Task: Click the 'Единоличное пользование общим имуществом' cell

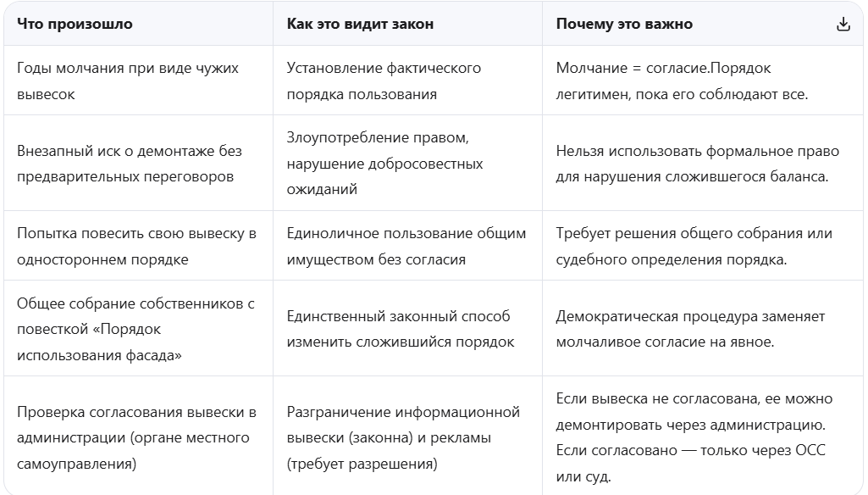Action: (x=407, y=246)
